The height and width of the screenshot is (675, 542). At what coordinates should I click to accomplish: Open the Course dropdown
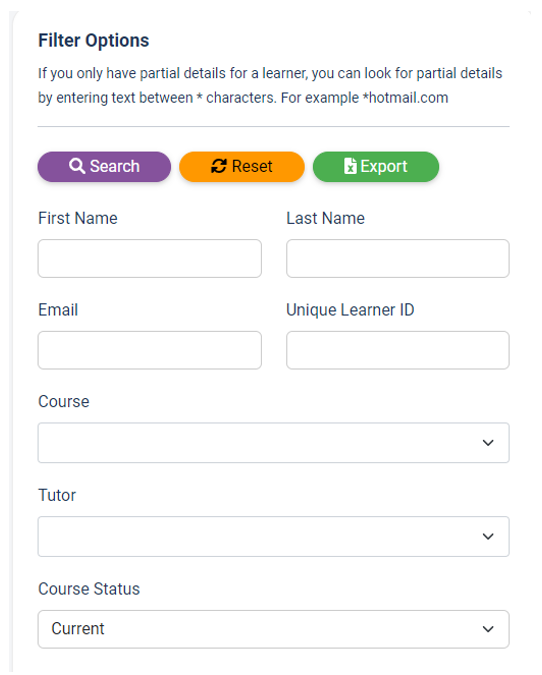pos(274,443)
